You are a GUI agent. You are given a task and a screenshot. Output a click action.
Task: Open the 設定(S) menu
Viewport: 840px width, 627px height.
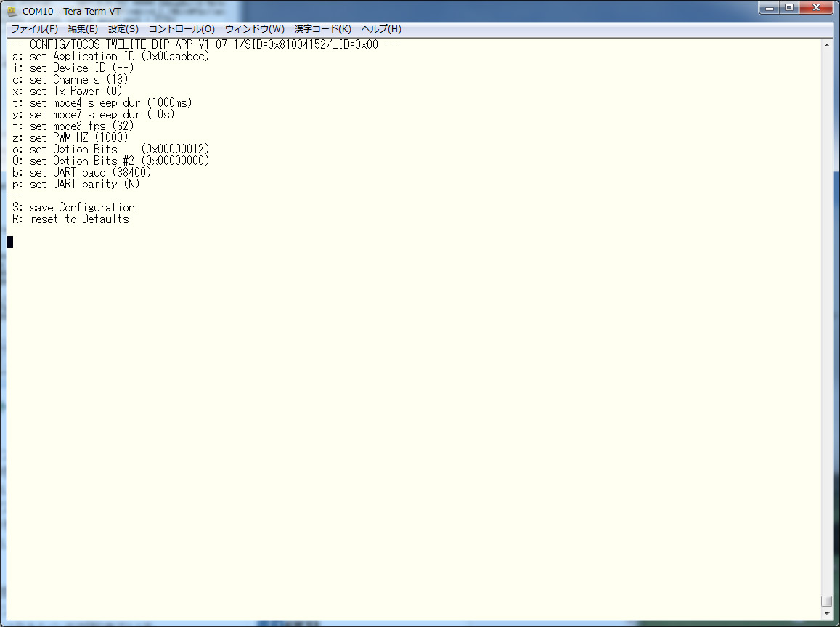[123, 29]
